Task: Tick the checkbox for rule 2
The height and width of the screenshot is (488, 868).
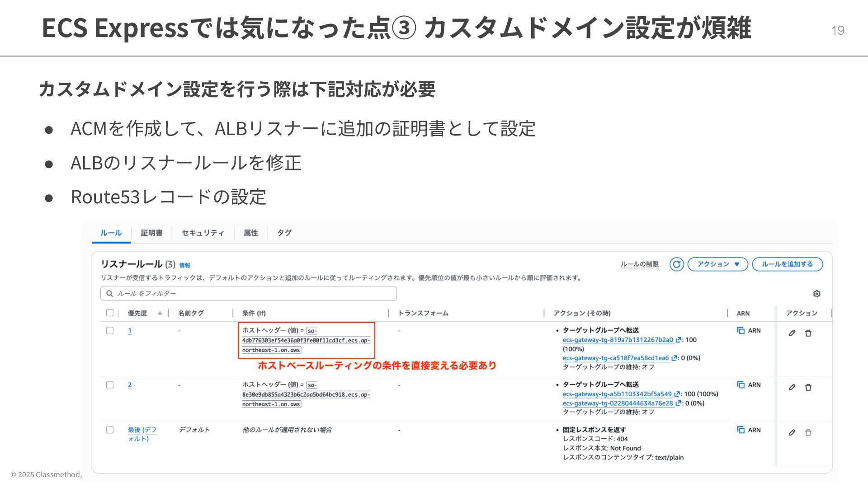Action: [x=110, y=385]
